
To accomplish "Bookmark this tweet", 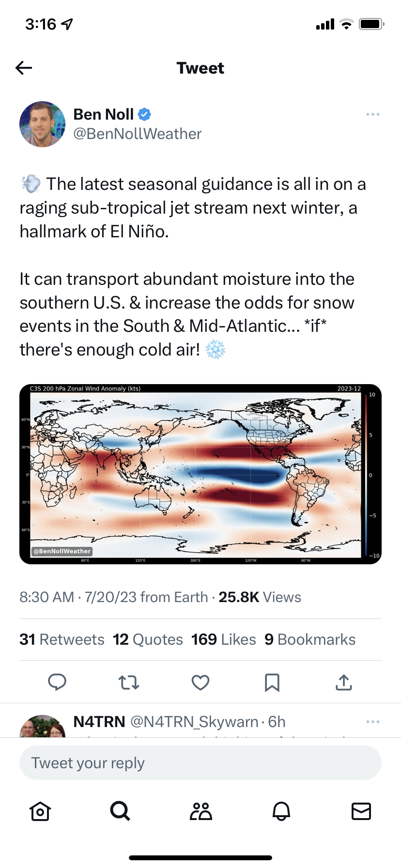I will pos(272,682).
